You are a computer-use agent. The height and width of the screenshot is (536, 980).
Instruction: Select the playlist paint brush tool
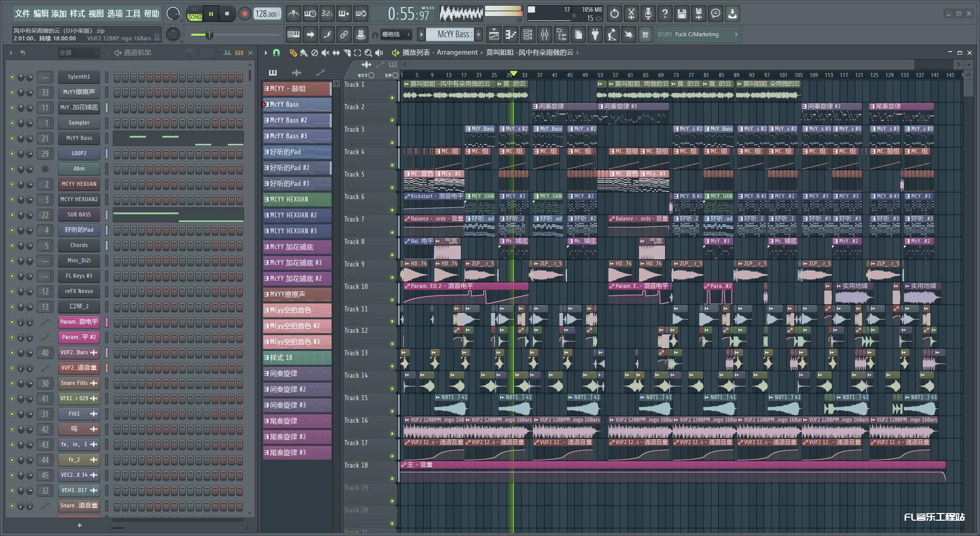coord(304,53)
